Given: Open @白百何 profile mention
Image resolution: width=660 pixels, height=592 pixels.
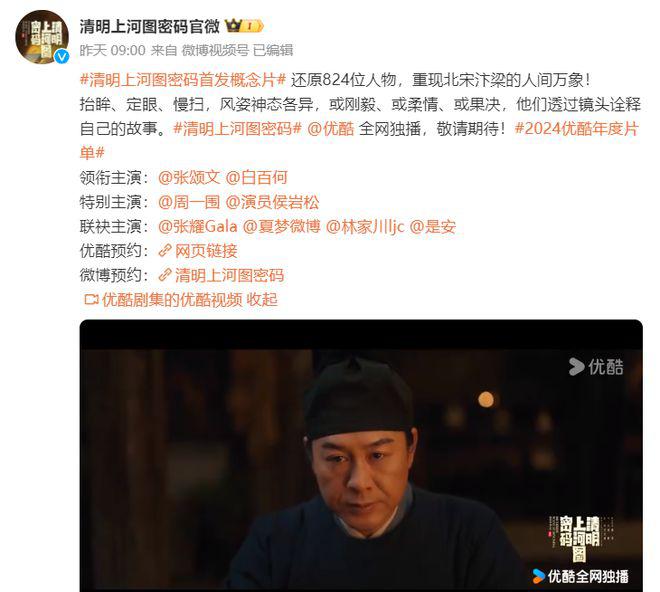Looking at the screenshot, I should point(257,178).
